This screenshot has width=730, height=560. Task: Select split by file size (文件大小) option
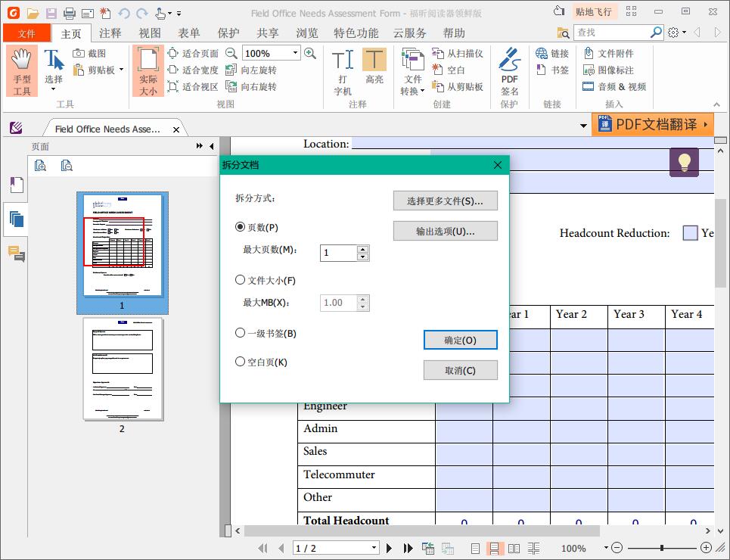pyautogui.click(x=266, y=281)
